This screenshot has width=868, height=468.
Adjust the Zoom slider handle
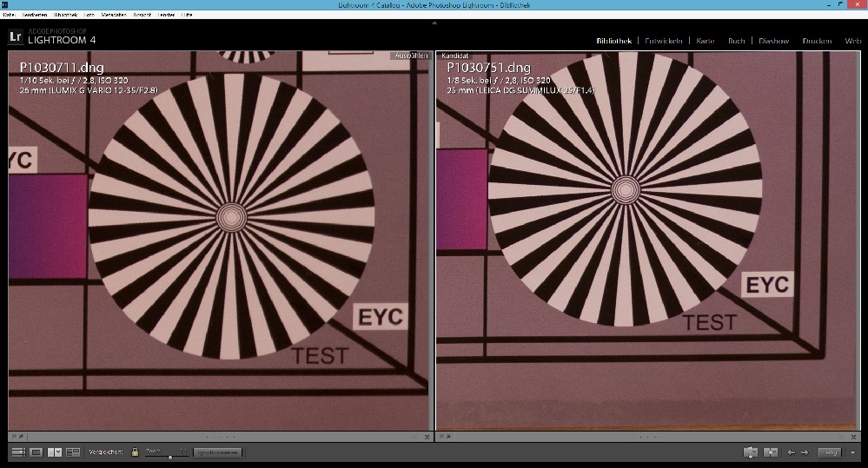coord(170,457)
